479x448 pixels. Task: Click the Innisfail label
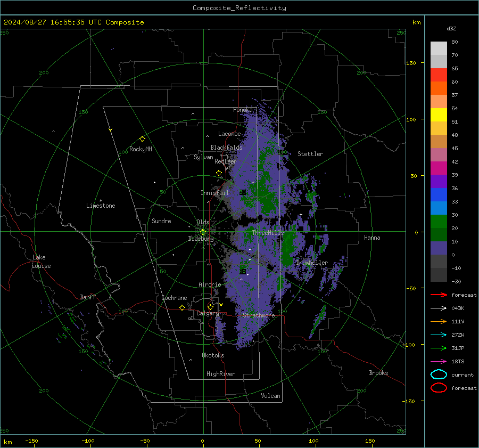point(214,193)
